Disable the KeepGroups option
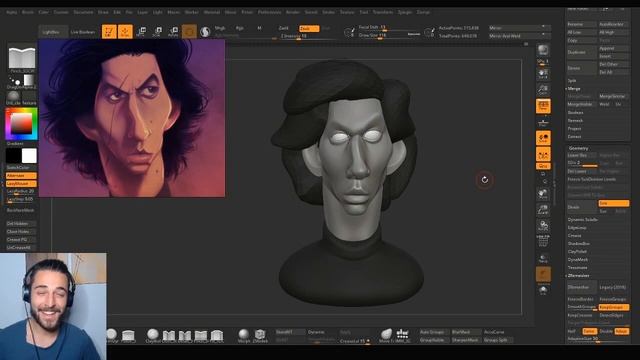The width and height of the screenshot is (640, 360). (x=613, y=307)
